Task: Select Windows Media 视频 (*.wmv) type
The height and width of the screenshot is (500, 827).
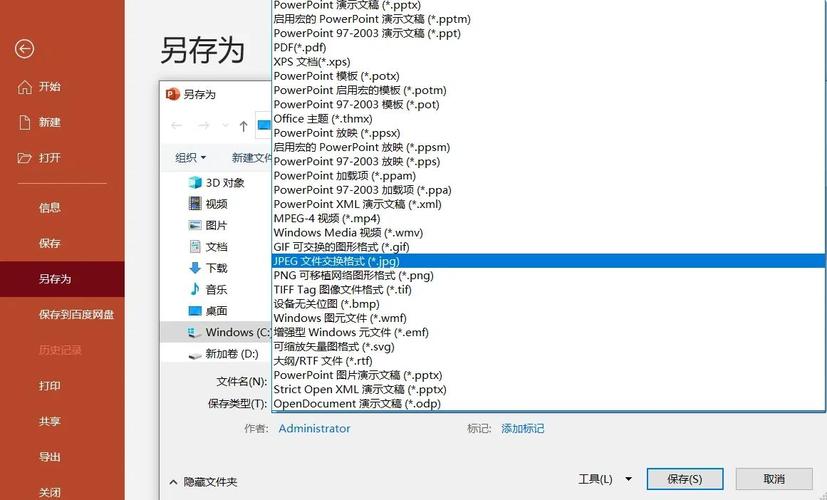Action: [549, 233]
